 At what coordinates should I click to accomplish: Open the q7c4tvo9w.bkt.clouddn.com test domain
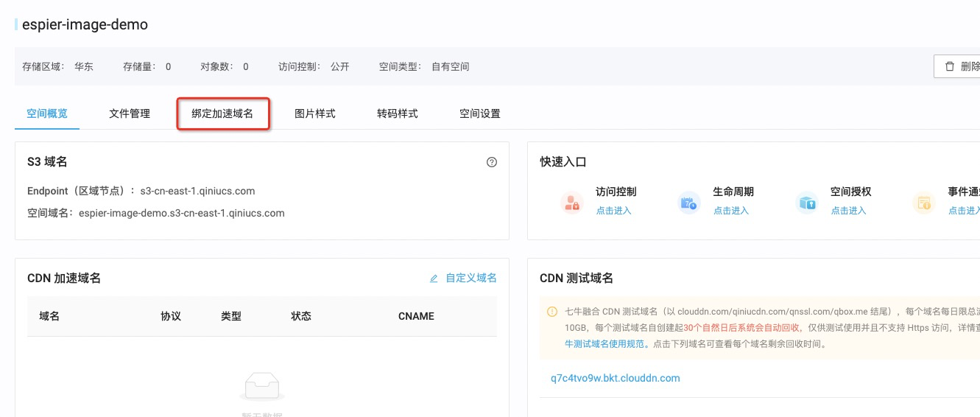pos(615,378)
